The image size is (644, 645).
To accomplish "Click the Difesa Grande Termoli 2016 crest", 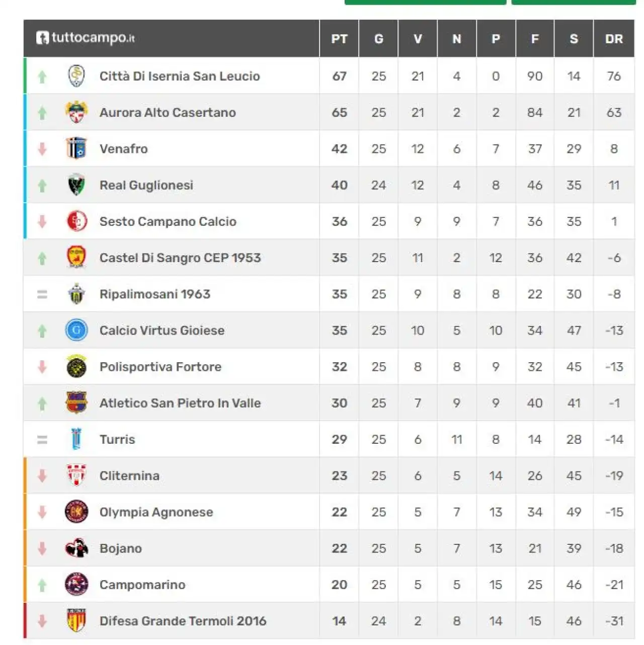I will click(x=76, y=620).
